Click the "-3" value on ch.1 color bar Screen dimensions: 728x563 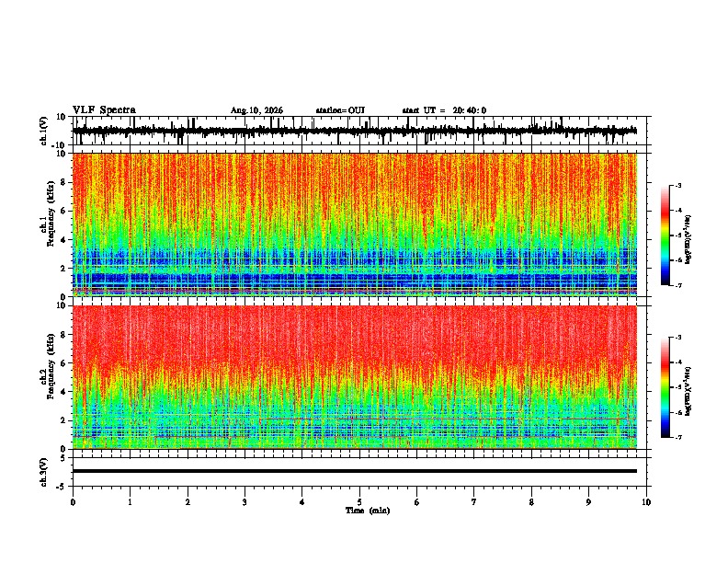point(677,185)
